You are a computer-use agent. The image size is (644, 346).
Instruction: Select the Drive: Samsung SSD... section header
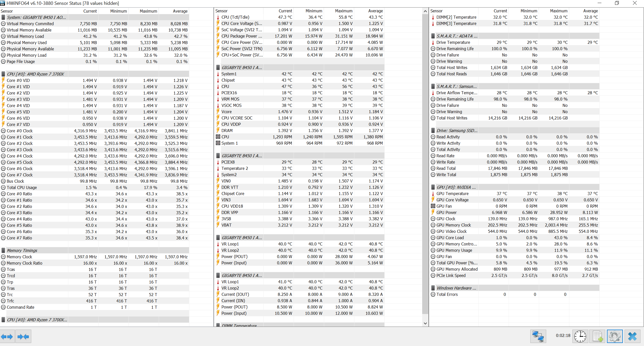coord(515,131)
